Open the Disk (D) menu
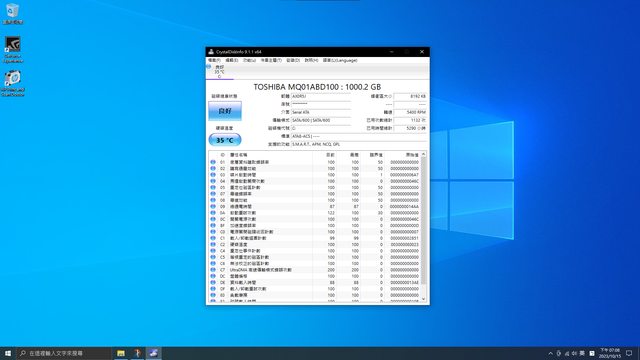The height and width of the screenshot is (360, 640). click(x=293, y=60)
